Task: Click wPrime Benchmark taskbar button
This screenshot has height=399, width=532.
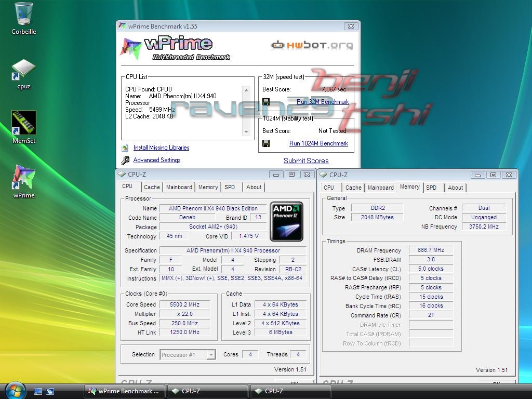Action: click(x=125, y=391)
